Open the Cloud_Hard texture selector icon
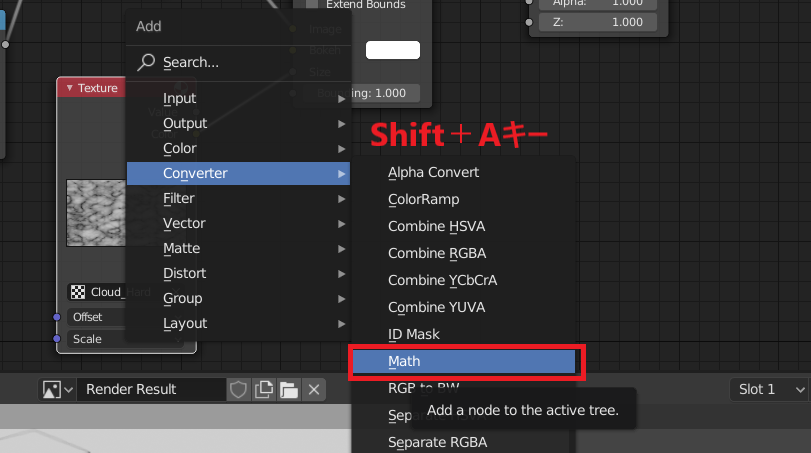This screenshot has width=811, height=453. pyautogui.click(x=78, y=292)
